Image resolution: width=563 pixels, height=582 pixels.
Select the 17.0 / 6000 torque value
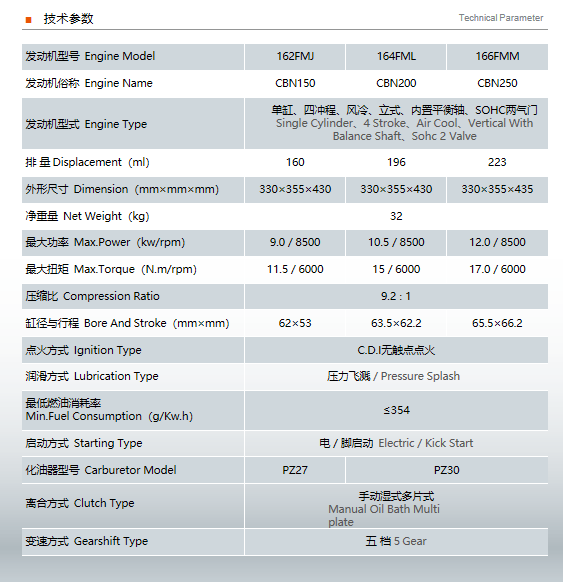click(497, 269)
